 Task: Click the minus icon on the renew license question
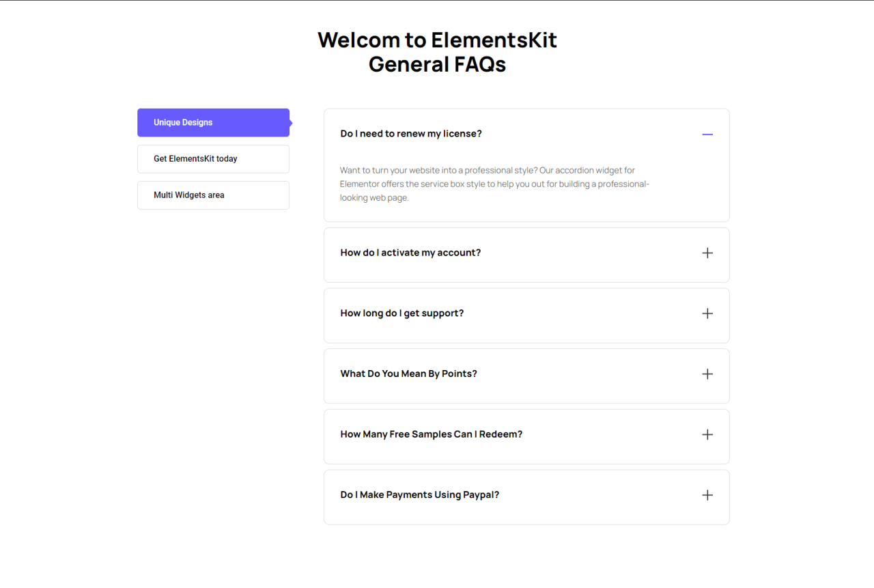[707, 135]
